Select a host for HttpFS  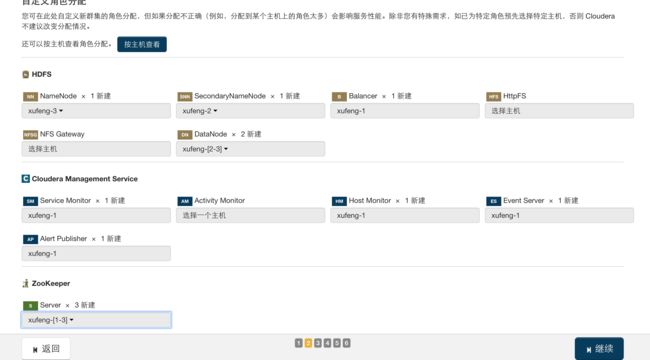559,111
